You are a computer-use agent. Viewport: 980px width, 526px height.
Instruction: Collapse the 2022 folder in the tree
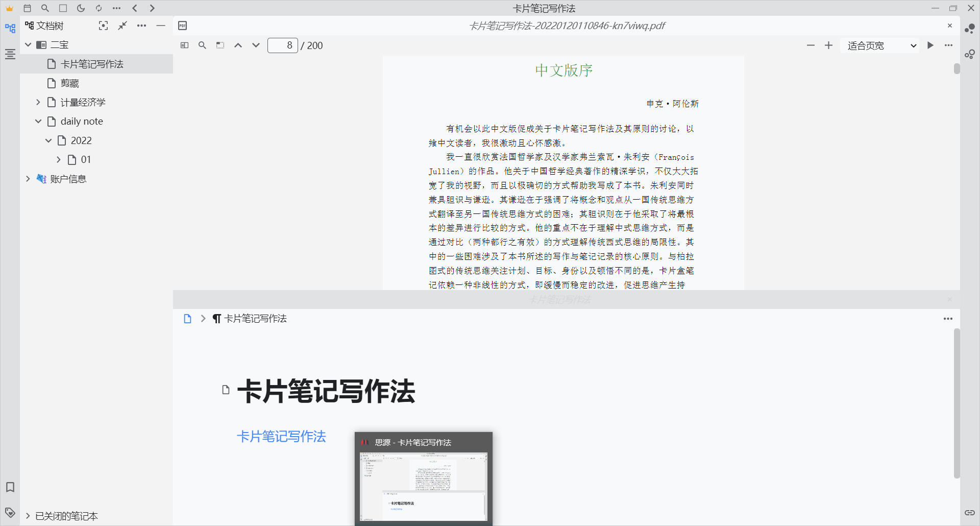coord(48,140)
